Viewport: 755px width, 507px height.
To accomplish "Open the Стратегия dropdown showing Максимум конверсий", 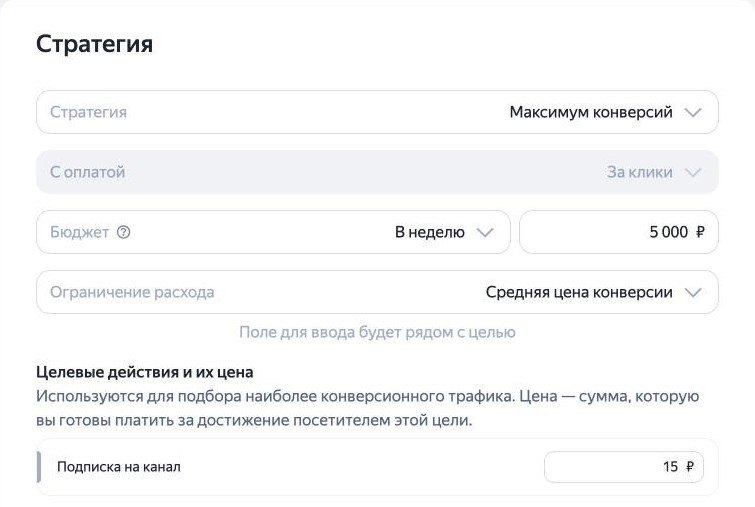I will 377,112.
